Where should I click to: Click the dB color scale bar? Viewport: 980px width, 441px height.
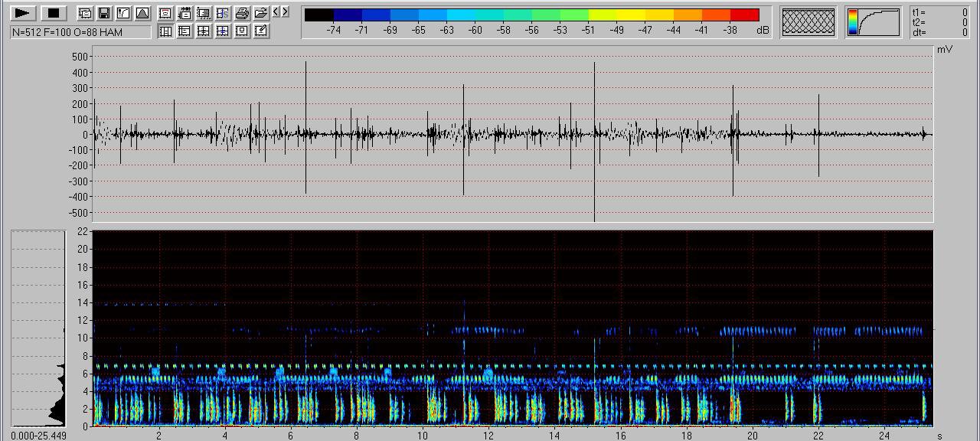(531, 15)
